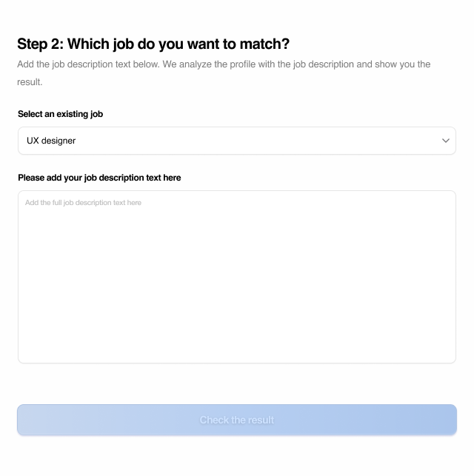
Task: Click the UX designer selected value
Action: pos(51,141)
